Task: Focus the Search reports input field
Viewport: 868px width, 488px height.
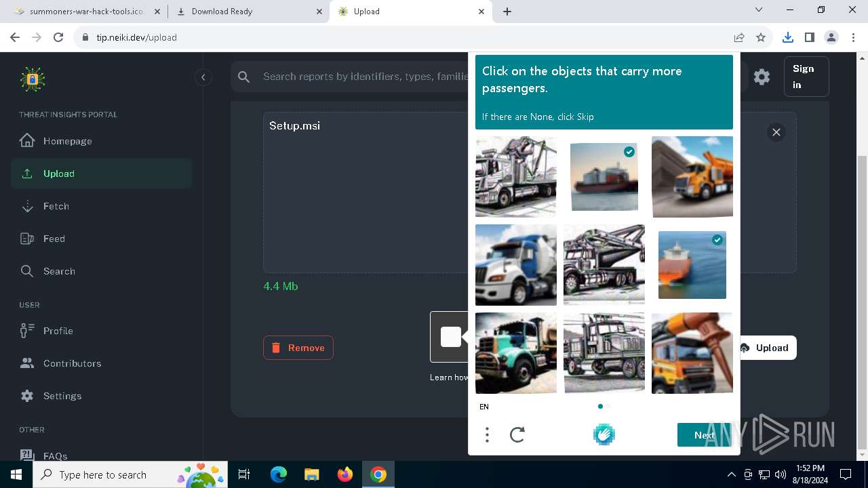Action: [365, 77]
